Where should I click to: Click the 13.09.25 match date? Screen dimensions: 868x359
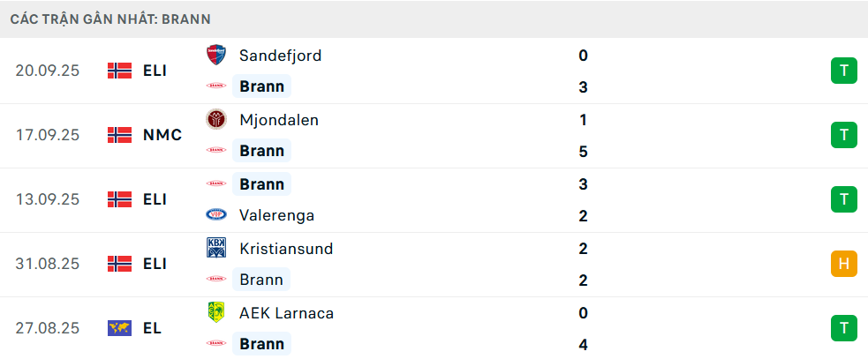pos(48,199)
